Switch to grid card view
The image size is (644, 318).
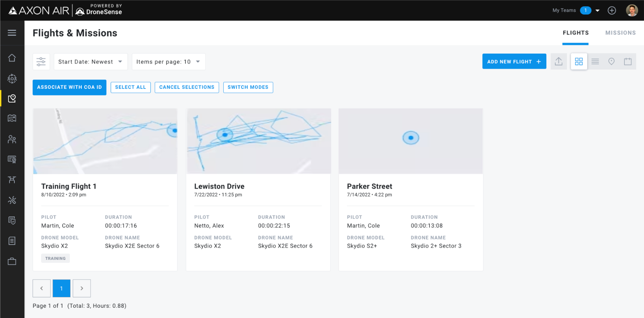click(x=579, y=61)
